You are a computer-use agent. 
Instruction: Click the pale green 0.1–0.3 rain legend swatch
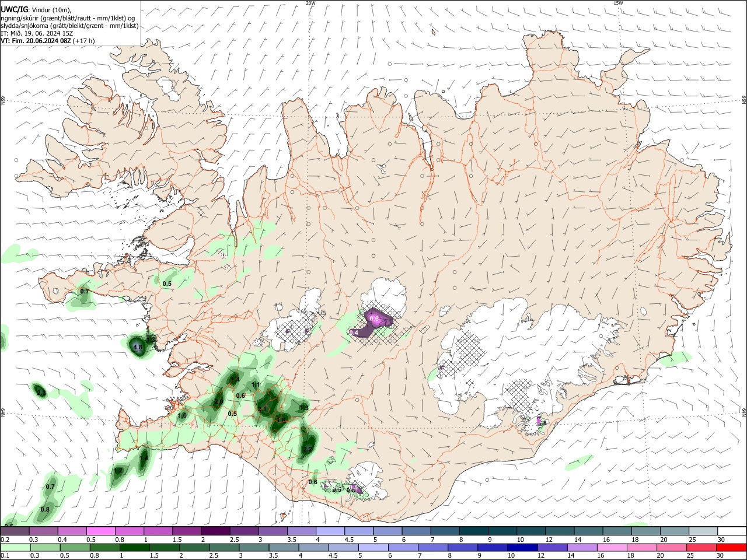coord(15,548)
